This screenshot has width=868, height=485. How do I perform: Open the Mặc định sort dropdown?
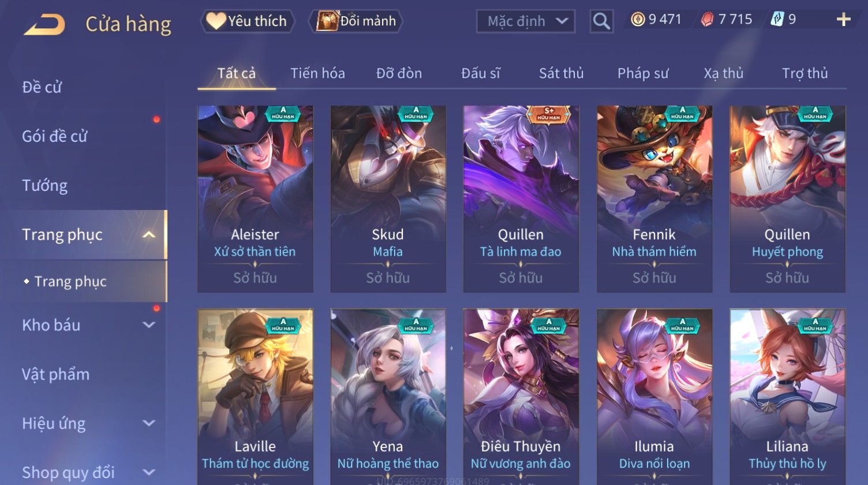click(x=526, y=21)
